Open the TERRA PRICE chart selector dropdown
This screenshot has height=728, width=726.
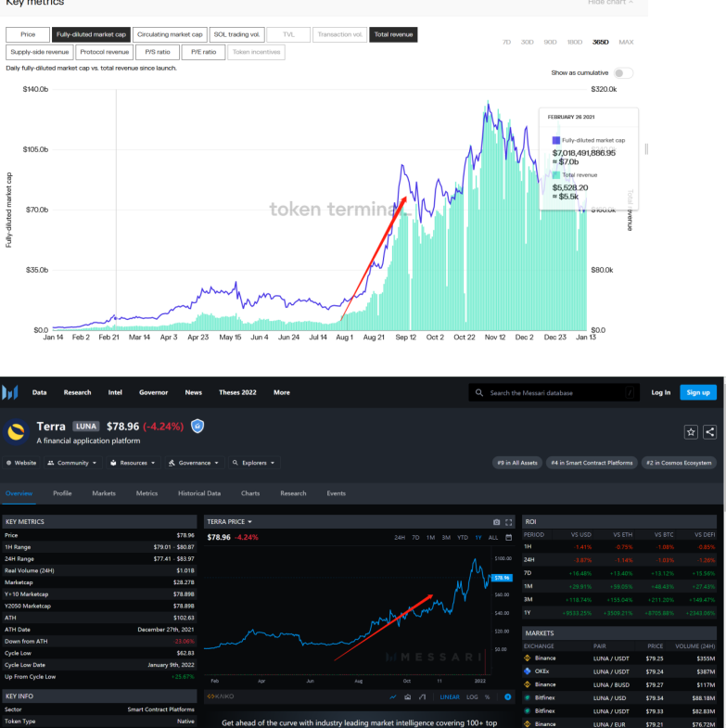230,522
